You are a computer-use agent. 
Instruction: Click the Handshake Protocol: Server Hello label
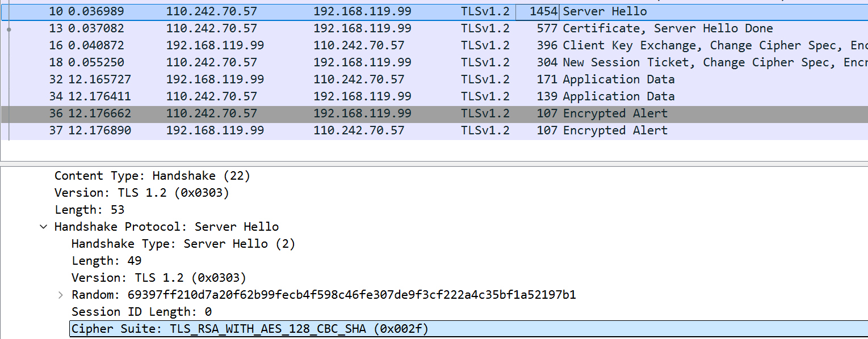166,227
